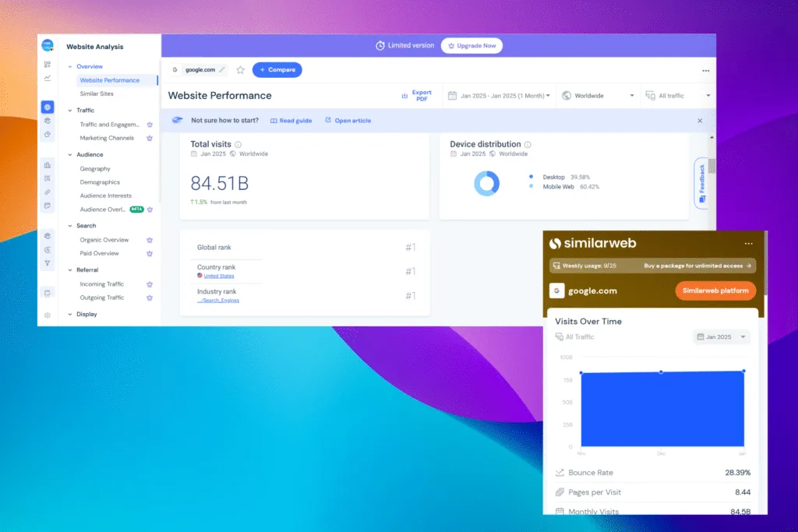Open the pie chart sidebar icon
This screenshot has width=798, height=532.
click(48, 134)
